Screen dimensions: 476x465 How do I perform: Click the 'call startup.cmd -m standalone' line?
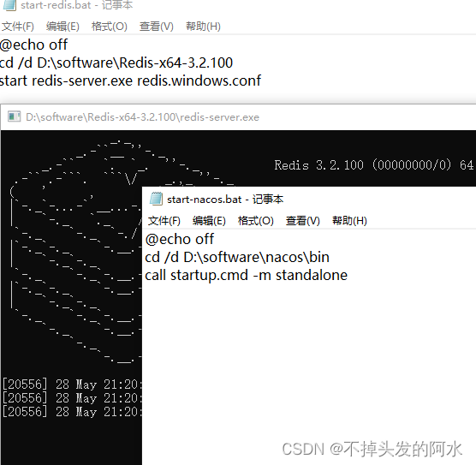point(247,276)
